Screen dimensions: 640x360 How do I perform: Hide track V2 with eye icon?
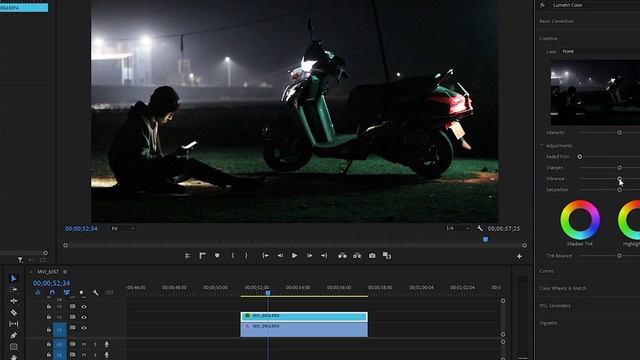coord(84,317)
